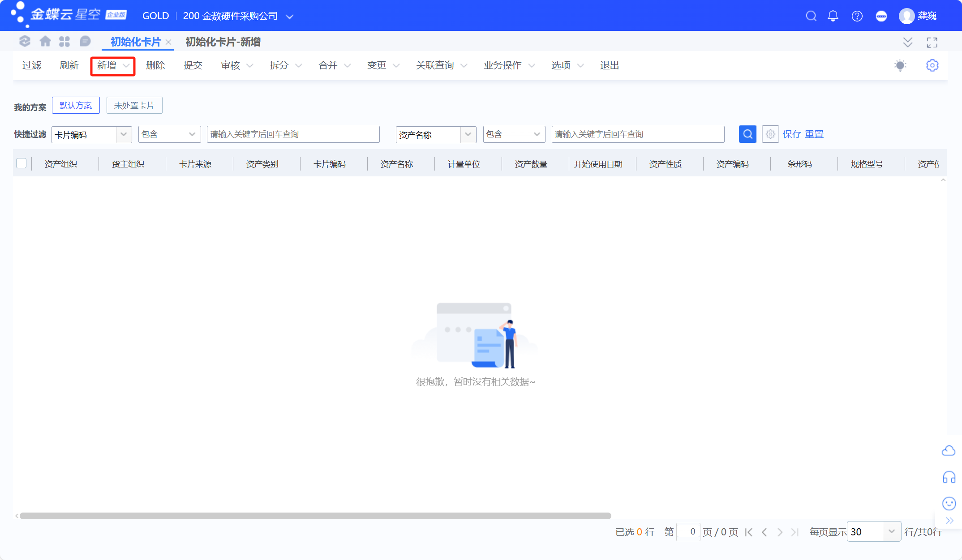Open the notifications bell
The height and width of the screenshot is (560, 962).
click(x=833, y=16)
